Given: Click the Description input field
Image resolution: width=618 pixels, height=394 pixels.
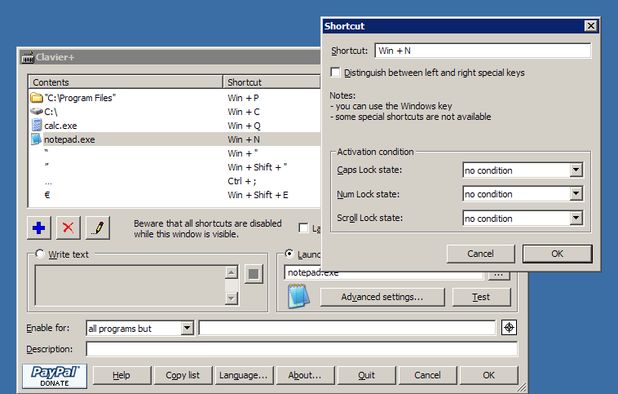Looking at the screenshot, I should click(x=302, y=349).
